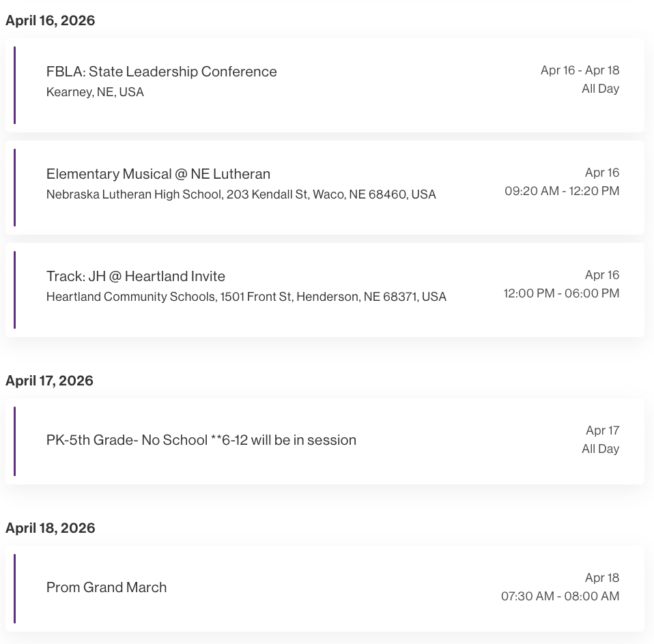This screenshot has height=644, width=654.
Task: Click the 12:00 PM - 06:00 PM time label
Action: [561, 293]
